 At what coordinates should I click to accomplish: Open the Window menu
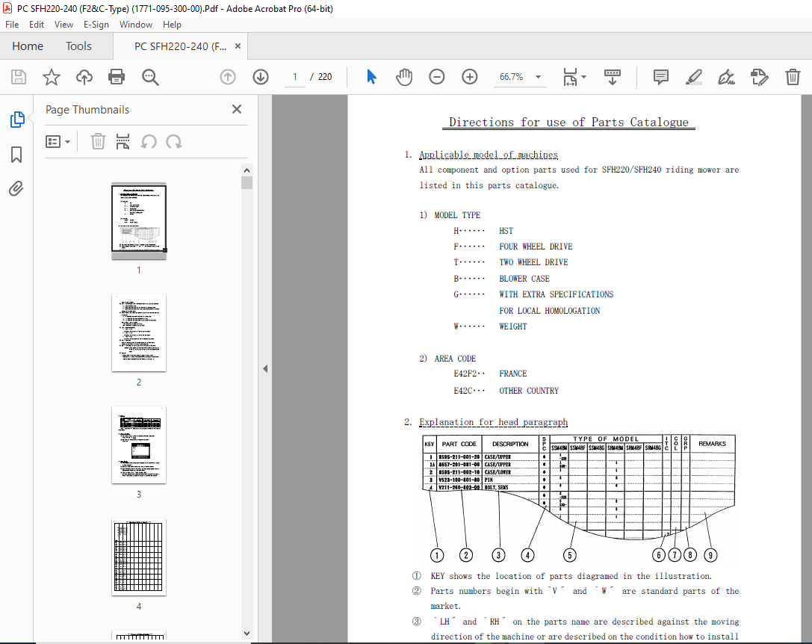click(136, 25)
